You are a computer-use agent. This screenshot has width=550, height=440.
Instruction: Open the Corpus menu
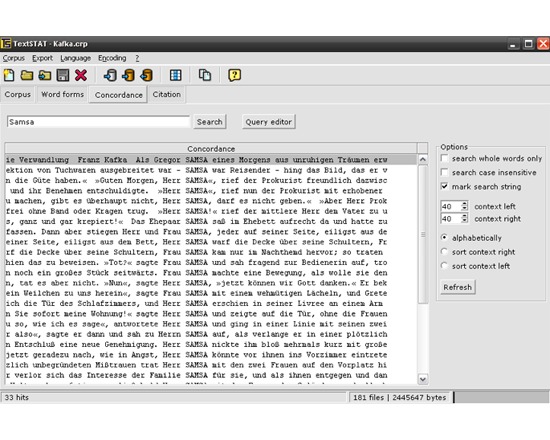[14, 58]
